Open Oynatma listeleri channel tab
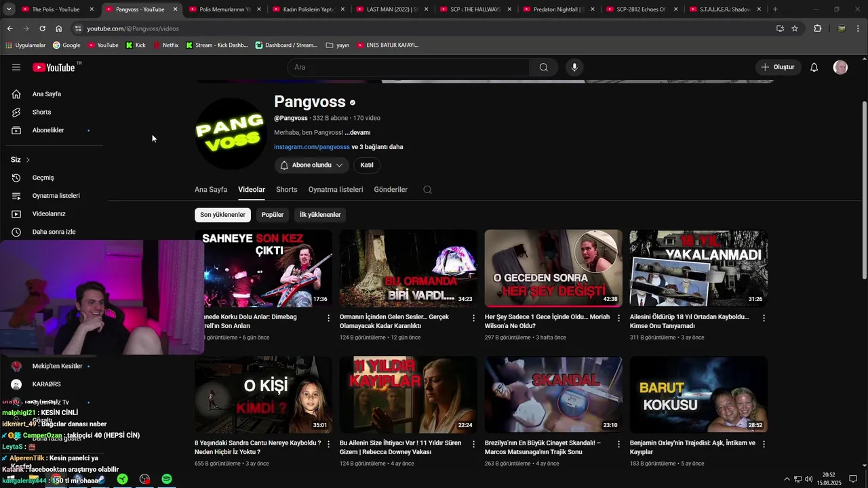Viewport: 868px width, 488px height. (336, 190)
